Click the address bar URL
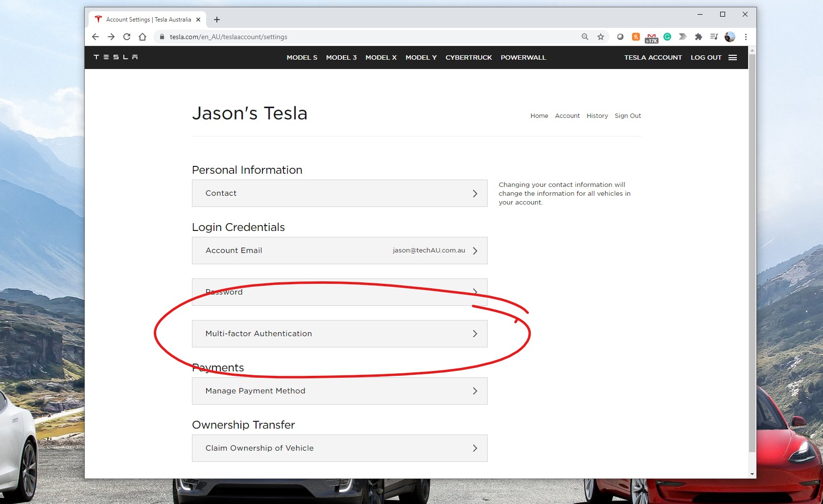This screenshot has width=823, height=504. 228,37
